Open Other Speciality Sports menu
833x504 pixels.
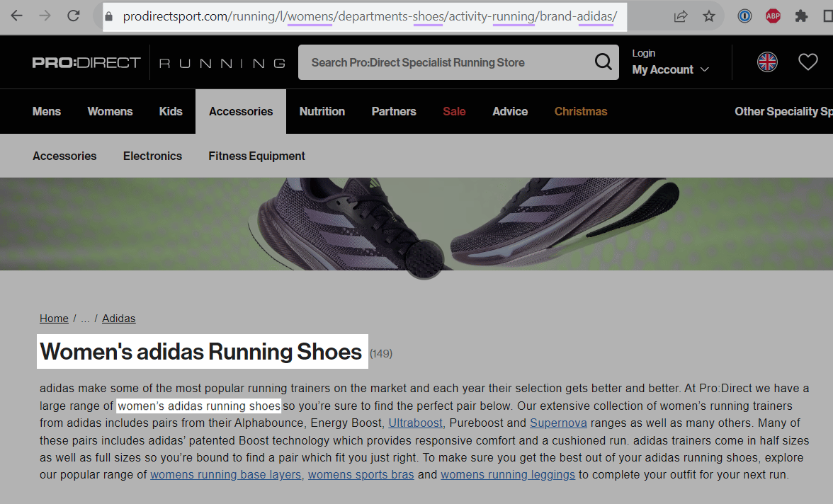[x=783, y=112]
